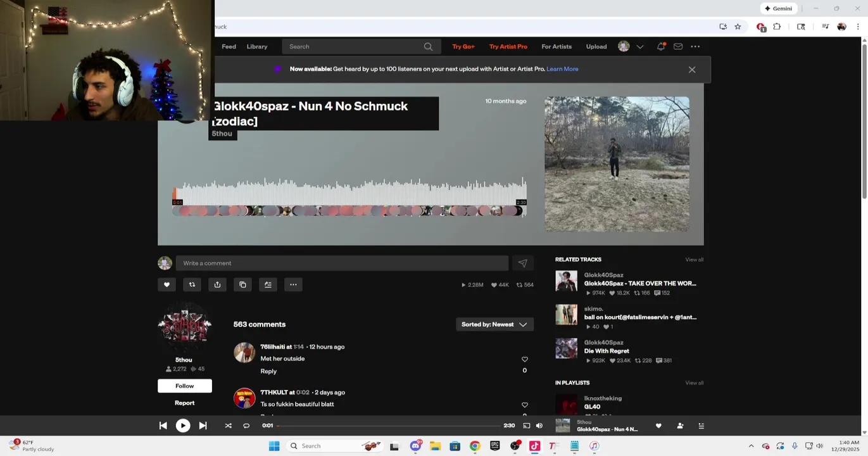Open notifications bell in SoundCloud header
This screenshot has height=456, width=868.
[661, 46]
